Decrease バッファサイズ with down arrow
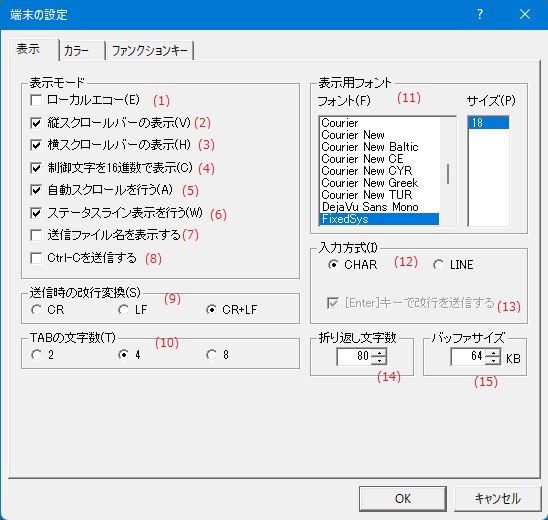 493,360
